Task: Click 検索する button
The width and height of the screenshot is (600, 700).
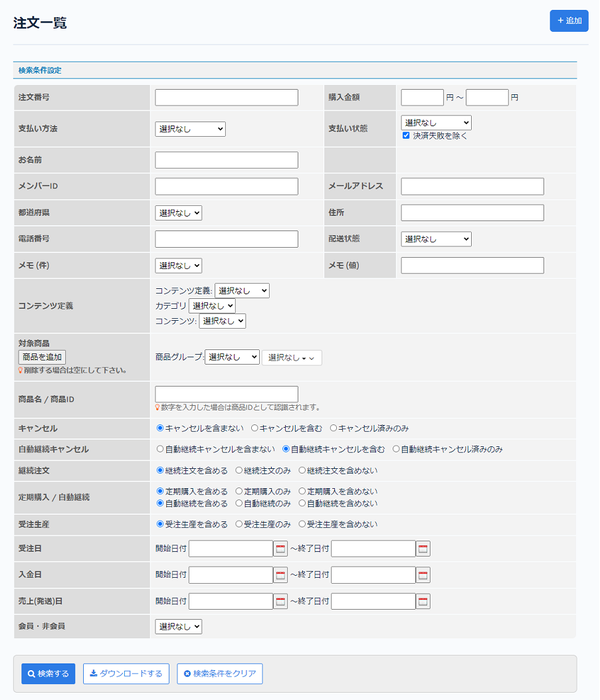Action: coord(48,674)
